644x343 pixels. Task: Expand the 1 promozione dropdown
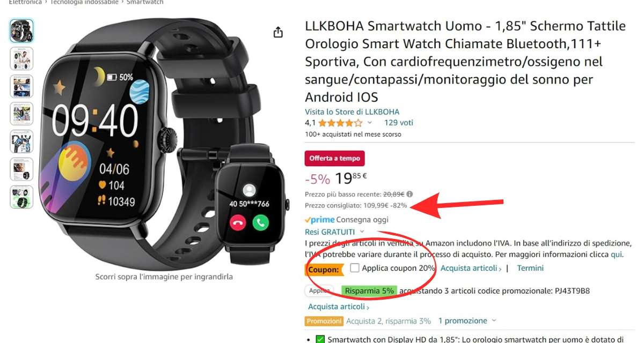click(467, 320)
